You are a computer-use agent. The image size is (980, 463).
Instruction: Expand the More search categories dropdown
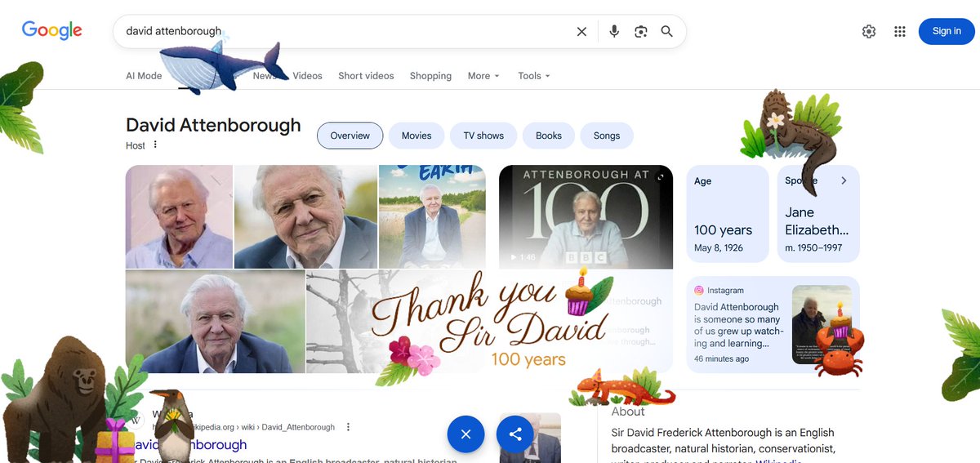click(x=483, y=76)
